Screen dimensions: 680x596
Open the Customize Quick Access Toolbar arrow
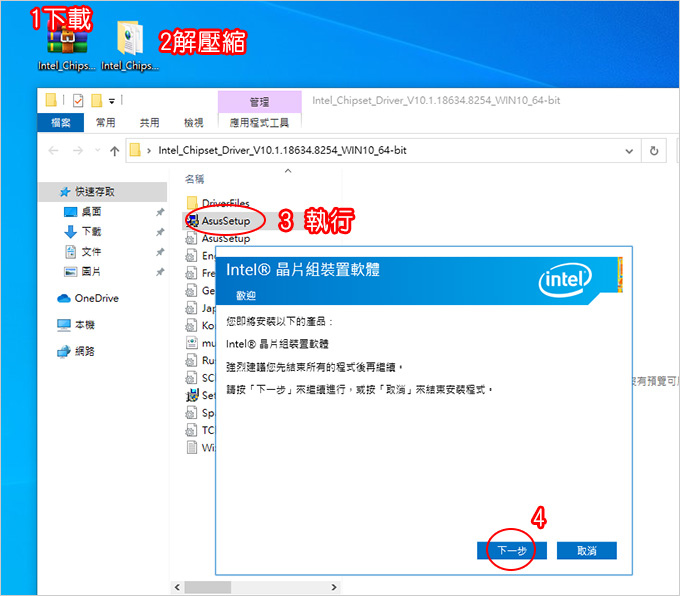pos(112,101)
